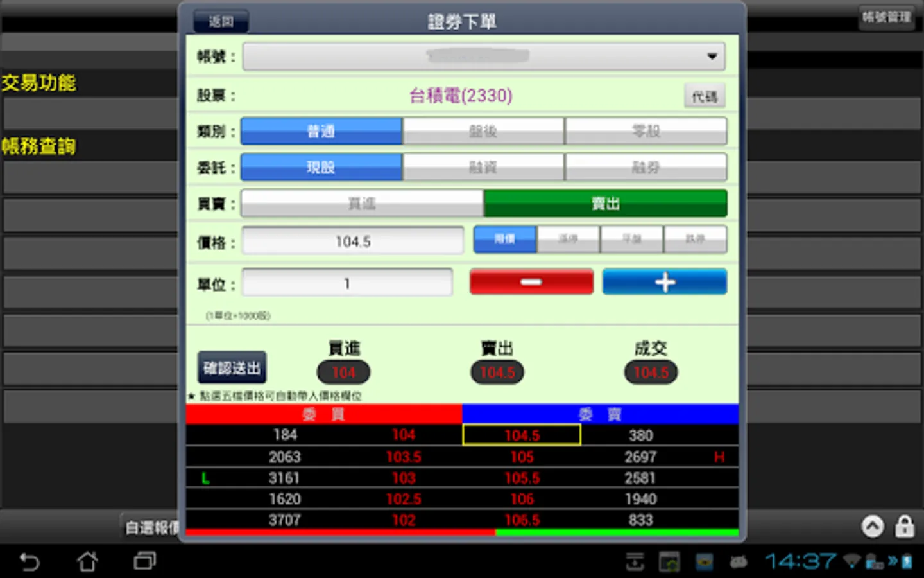
Task: Click 確認送出 confirm submit button
Action: click(x=232, y=367)
